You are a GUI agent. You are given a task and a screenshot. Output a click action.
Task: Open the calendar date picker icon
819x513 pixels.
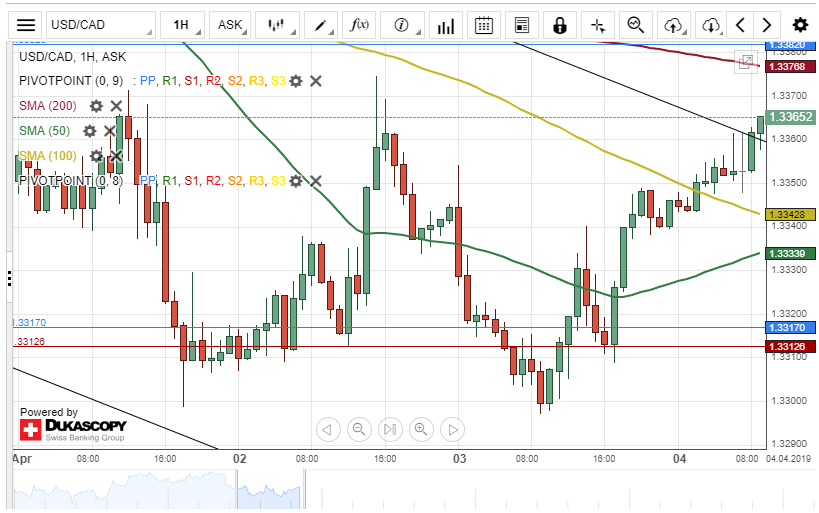pyautogui.click(x=484, y=25)
